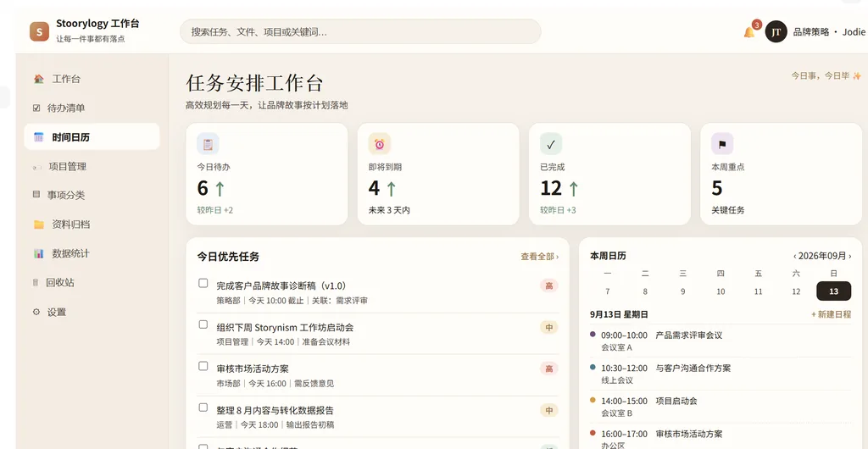Open the 本周重点 stat card
Image resolution: width=868 pixels, height=449 pixels.
pos(781,174)
